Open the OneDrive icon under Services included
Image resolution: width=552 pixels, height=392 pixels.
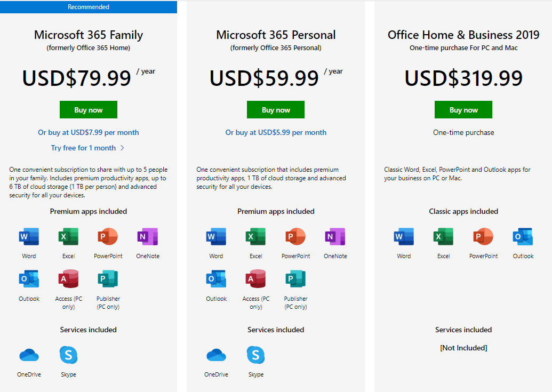tap(29, 354)
